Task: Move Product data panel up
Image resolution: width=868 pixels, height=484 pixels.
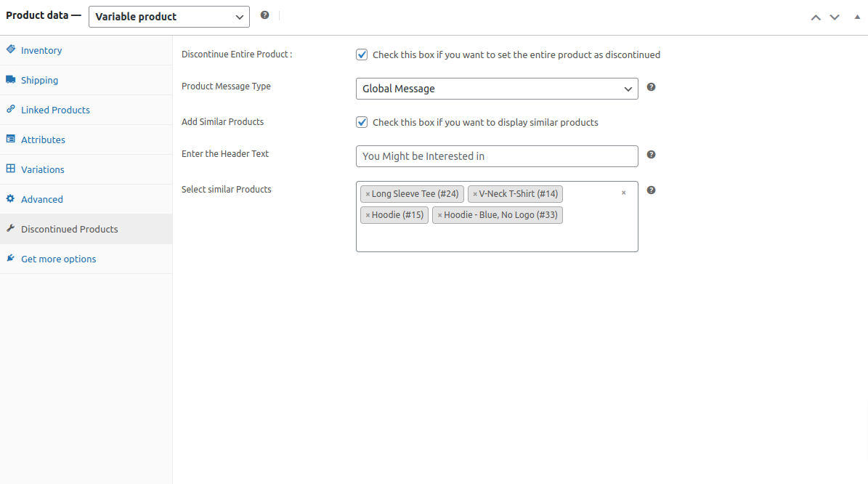Action: coord(816,17)
